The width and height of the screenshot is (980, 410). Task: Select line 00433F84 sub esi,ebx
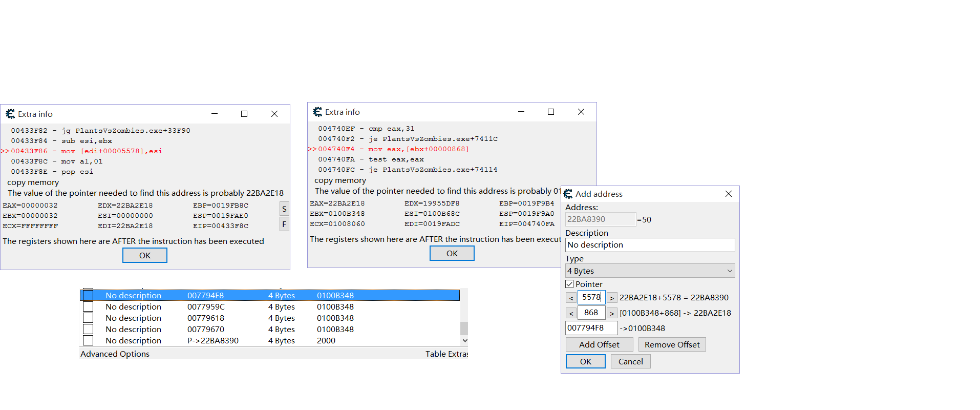coord(61,141)
